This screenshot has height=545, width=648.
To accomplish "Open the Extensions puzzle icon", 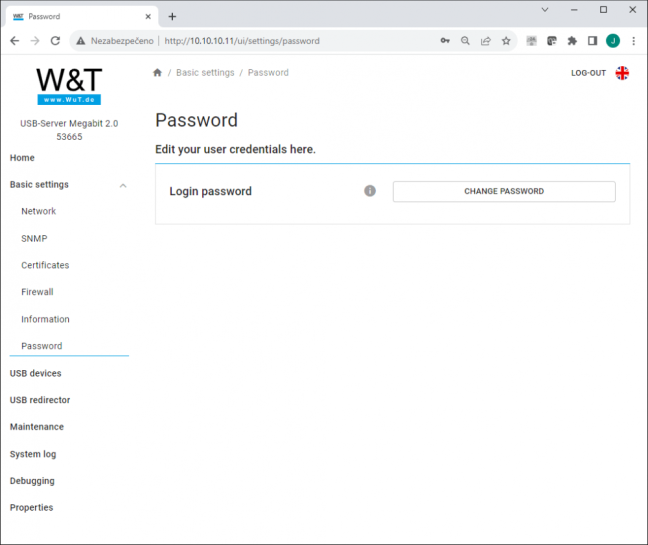I will coord(572,41).
